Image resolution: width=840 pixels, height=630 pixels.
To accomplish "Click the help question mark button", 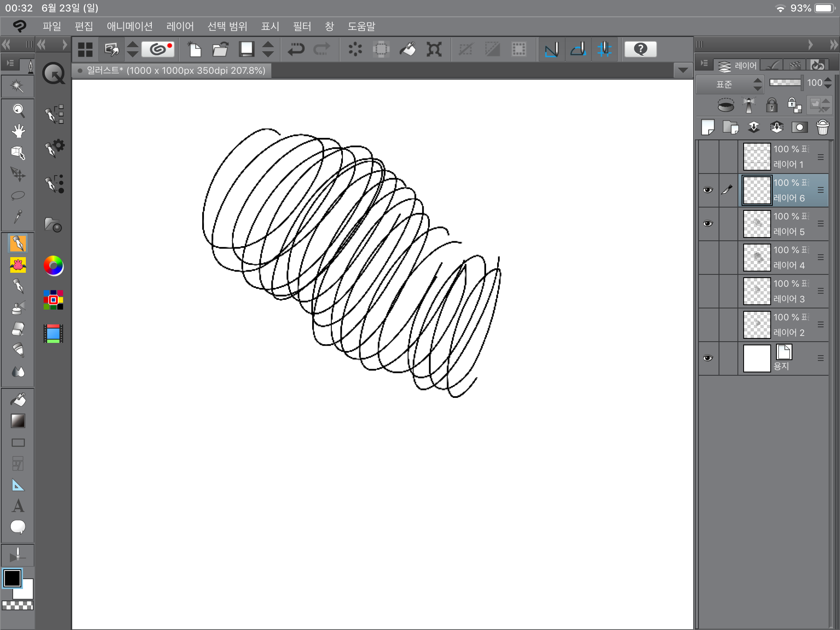I will (x=640, y=50).
